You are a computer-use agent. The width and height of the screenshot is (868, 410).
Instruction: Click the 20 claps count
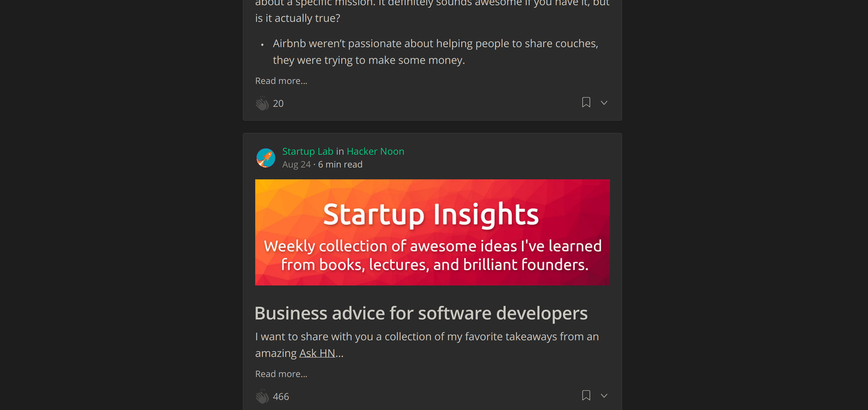click(278, 104)
